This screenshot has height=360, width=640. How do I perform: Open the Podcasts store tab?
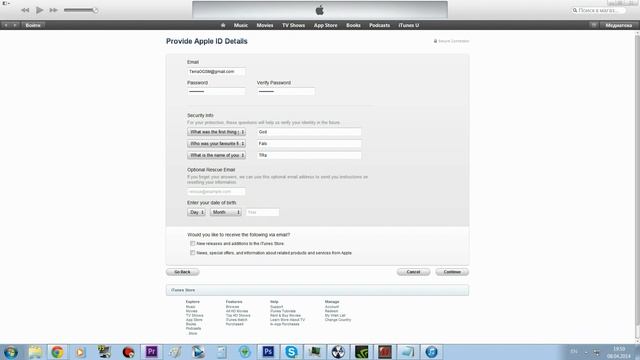(380, 25)
